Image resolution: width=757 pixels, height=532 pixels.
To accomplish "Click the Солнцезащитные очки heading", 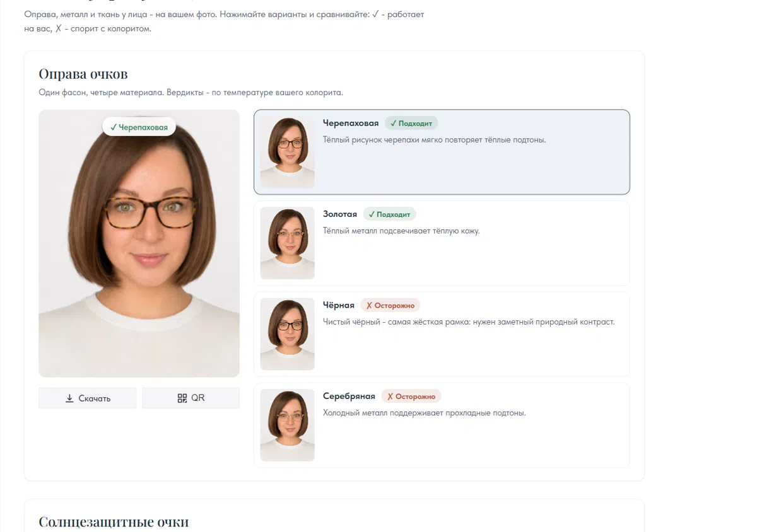I will pyautogui.click(x=114, y=522).
